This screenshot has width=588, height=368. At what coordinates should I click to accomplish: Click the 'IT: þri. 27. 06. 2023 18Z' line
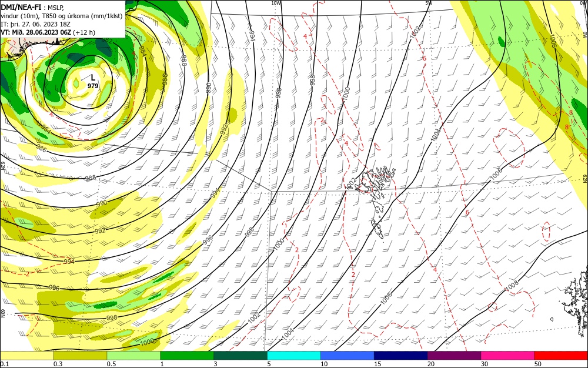point(35,24)
